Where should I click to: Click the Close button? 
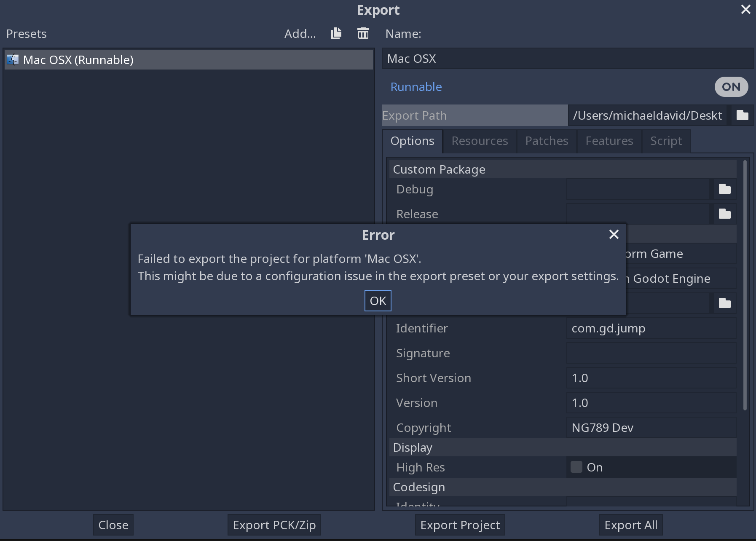pos(113,525)
